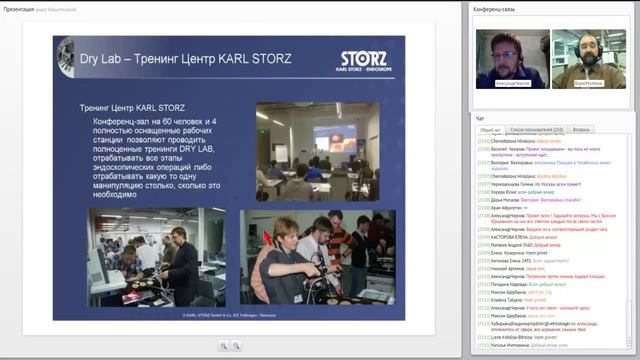Image resolution: width=640 pixels, height=360 pixels.
Task: Click slide title Dry Lab – Тренинг Центр KARL STORZ
Action: (x=186, y=59)
